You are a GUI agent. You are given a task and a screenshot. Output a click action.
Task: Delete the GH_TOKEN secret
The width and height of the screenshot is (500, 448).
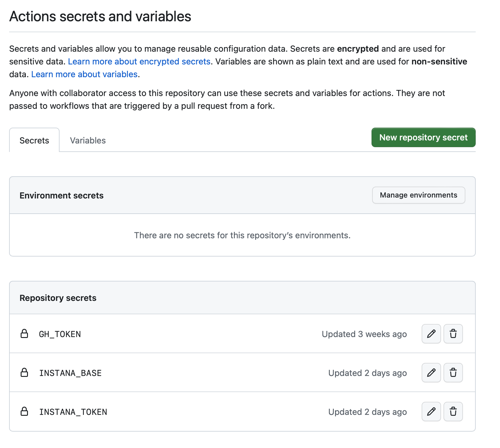pyautogui.click(x=453, y=334)
